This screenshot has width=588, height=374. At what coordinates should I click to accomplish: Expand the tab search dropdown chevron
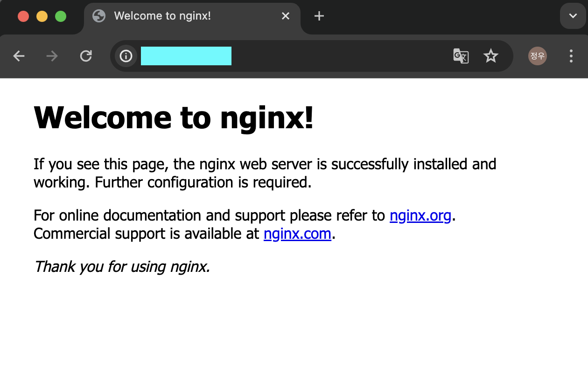coord(573,16)
